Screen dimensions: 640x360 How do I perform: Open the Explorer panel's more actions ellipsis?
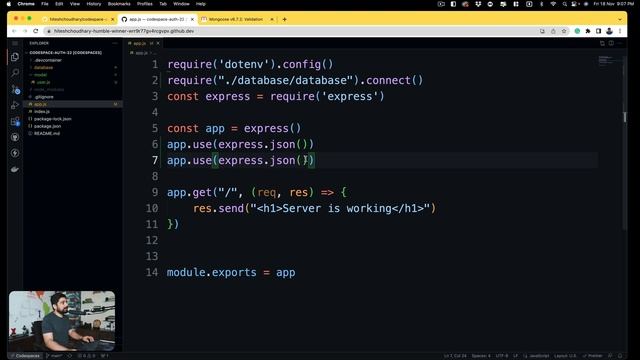(x=115, y=43)
